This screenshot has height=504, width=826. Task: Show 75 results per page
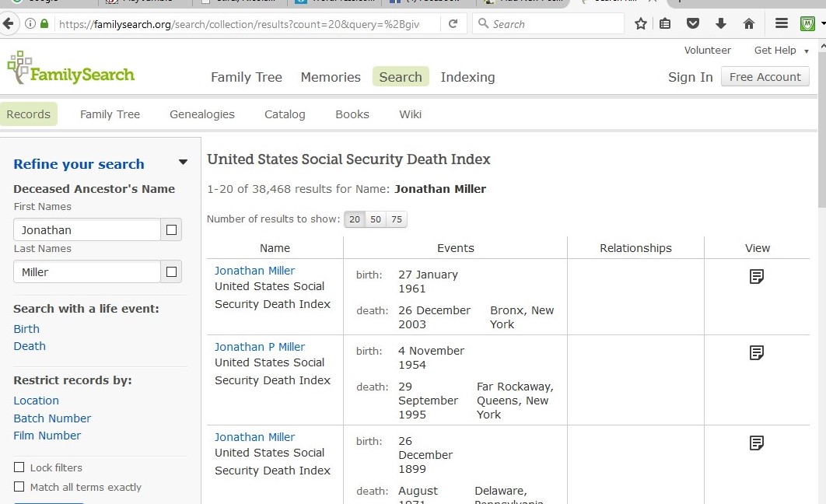pyautogui.click(x=397, y=219)
